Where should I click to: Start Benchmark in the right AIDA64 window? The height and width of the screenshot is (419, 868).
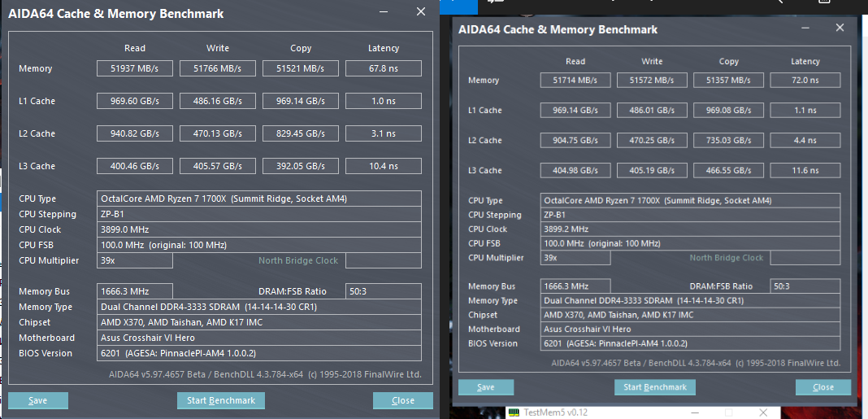click(655, 386)
